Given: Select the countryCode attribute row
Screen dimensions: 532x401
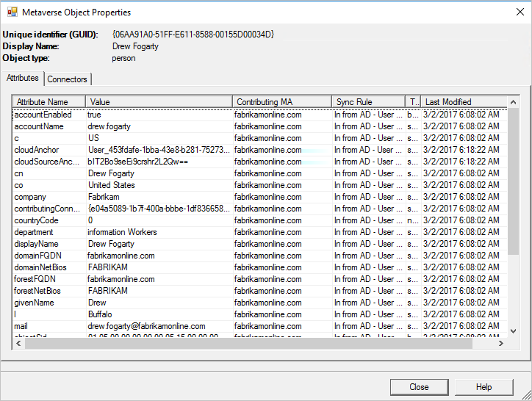Looking at the screenshot, I should (260, 220).
